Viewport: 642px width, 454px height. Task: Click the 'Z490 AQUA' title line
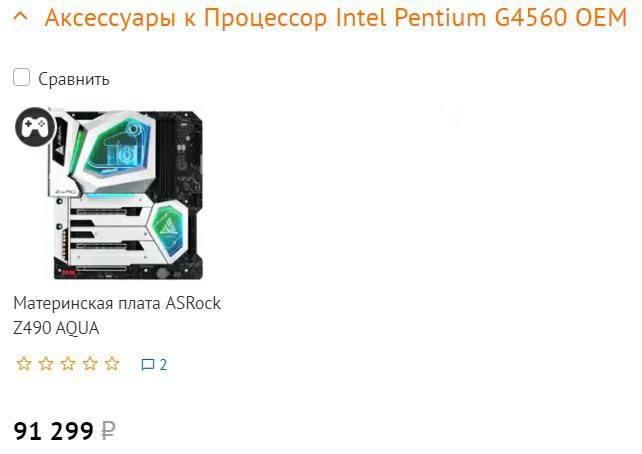tap(56, 328)
